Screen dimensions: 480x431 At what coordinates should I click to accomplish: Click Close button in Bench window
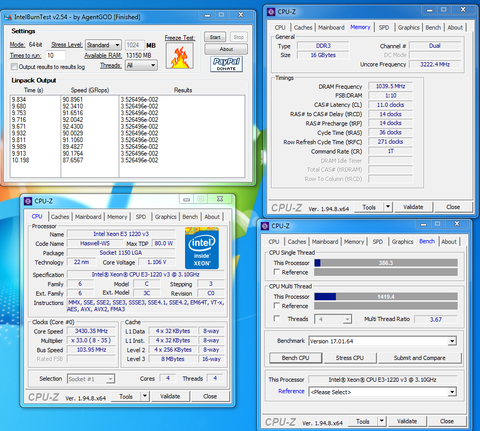click(447, 421)
